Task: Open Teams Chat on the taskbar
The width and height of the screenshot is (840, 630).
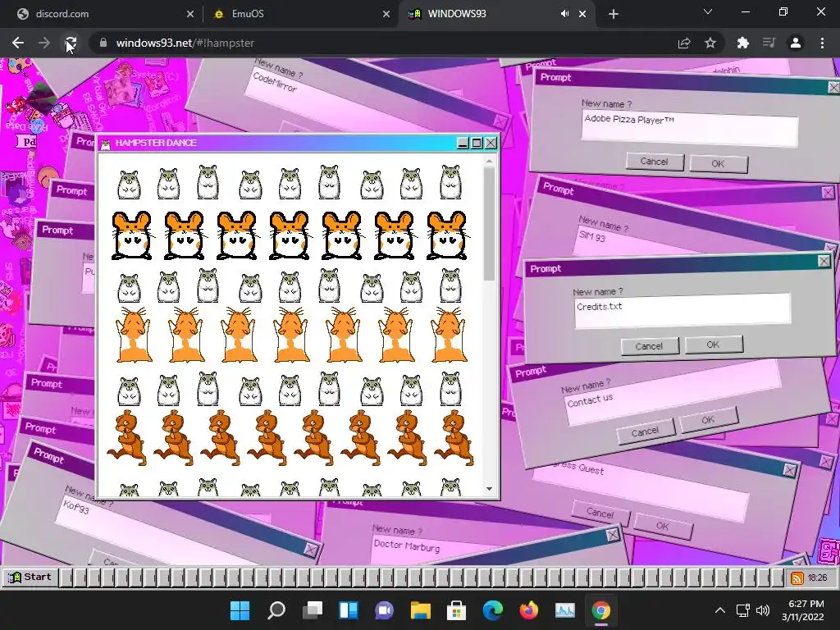Action: [384, 610]
